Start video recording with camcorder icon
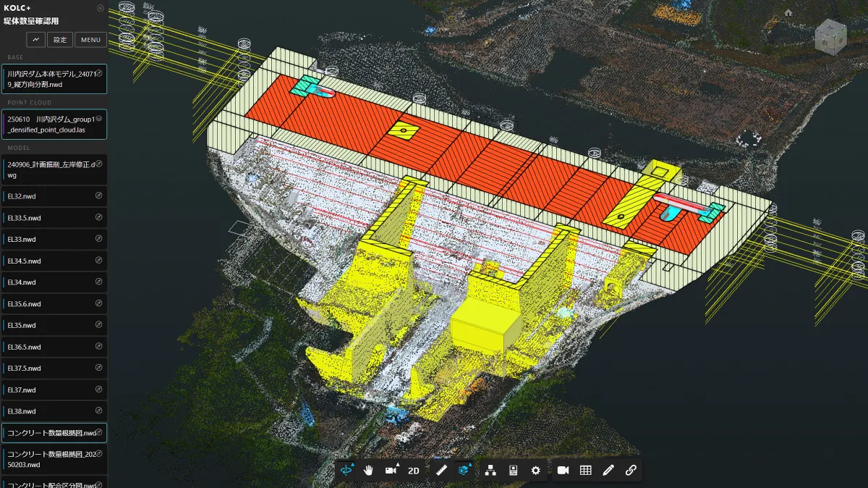This screenshot has width=868, height=488. coord(563,470)
